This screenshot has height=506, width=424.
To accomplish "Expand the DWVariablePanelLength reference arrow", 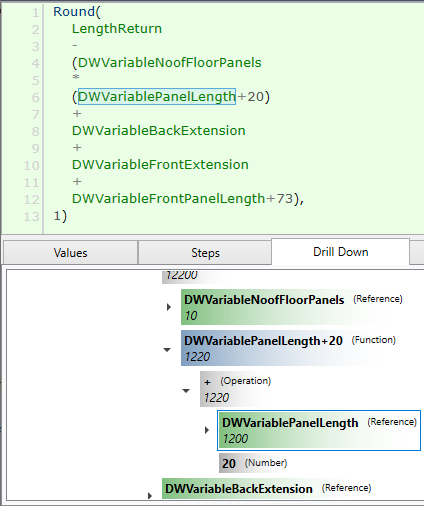I will coord(207,430).
